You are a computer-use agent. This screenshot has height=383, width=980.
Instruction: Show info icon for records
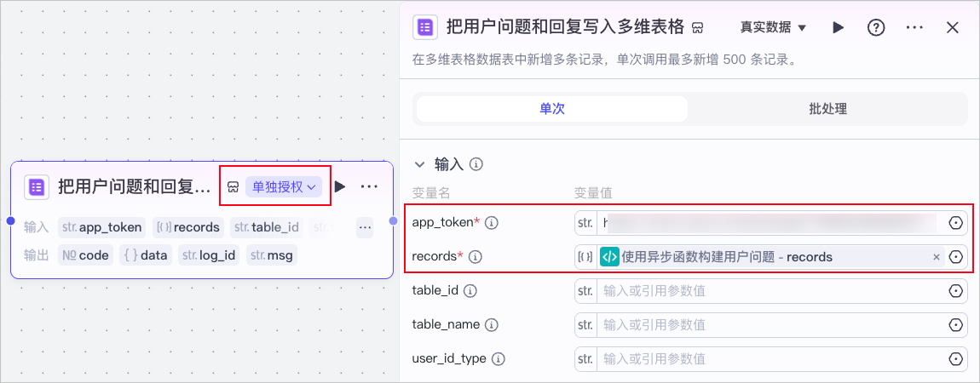475,256
